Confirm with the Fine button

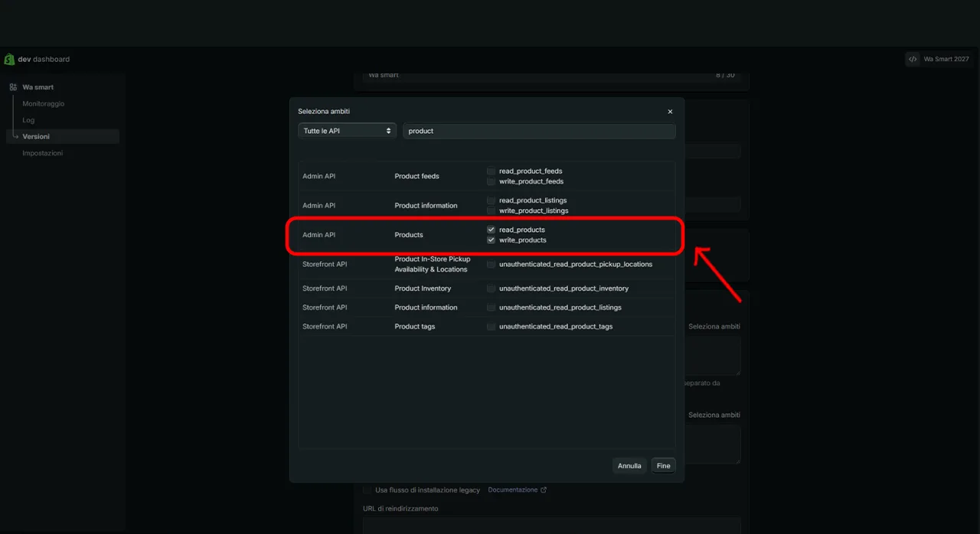point(663,466)
